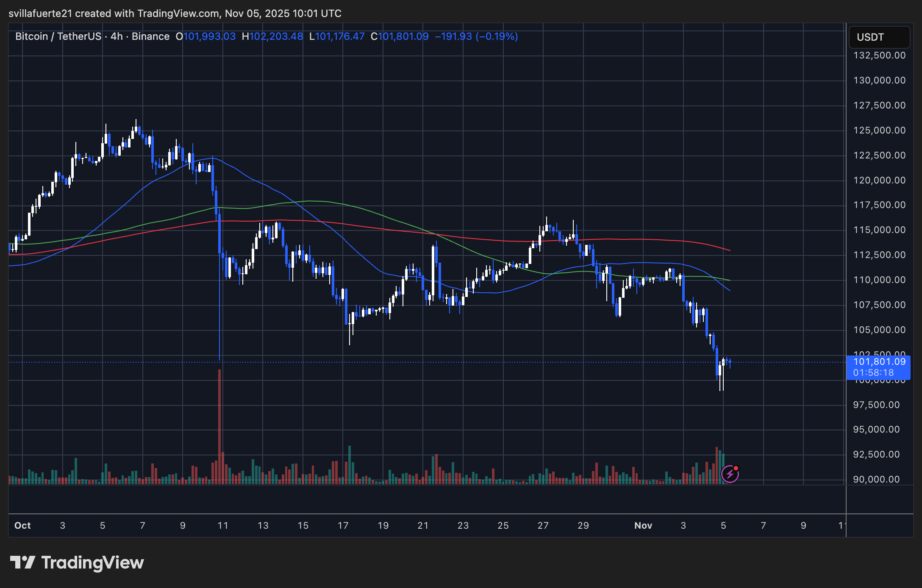Viewport: 922px width, 588px height.
Task: Click the Oct marker on the time axis
Action: tap(22, 525)
